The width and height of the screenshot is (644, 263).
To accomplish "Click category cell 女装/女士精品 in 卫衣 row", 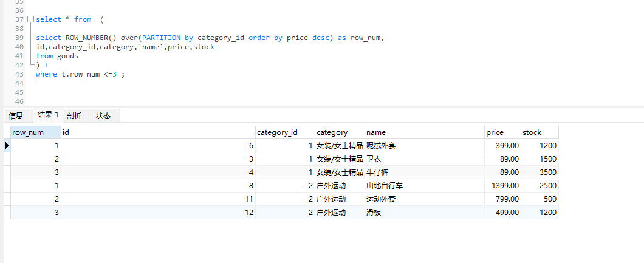I will (340, 159).
